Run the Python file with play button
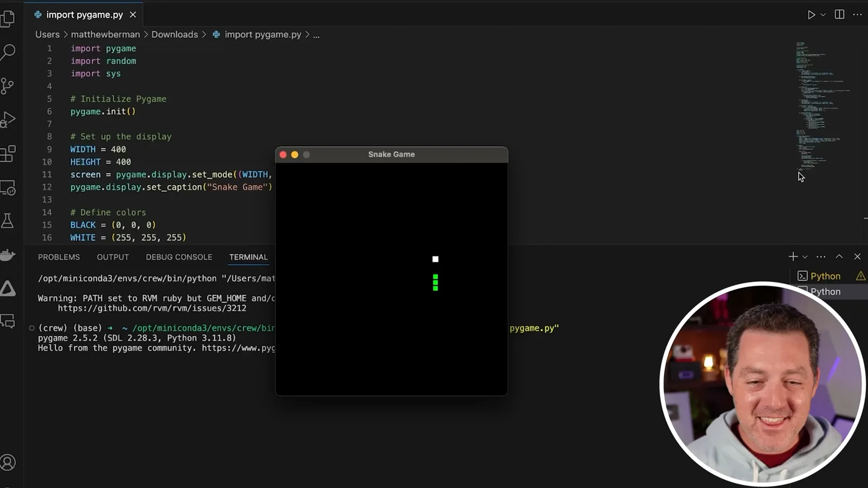The height and width of the screenshot is (488, 868). click(811, 15)
